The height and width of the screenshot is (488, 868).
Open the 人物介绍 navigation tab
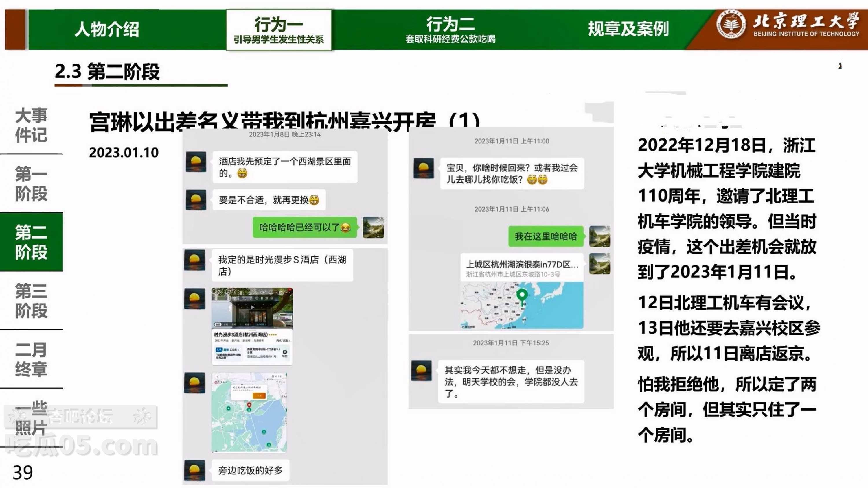[106, 29]
